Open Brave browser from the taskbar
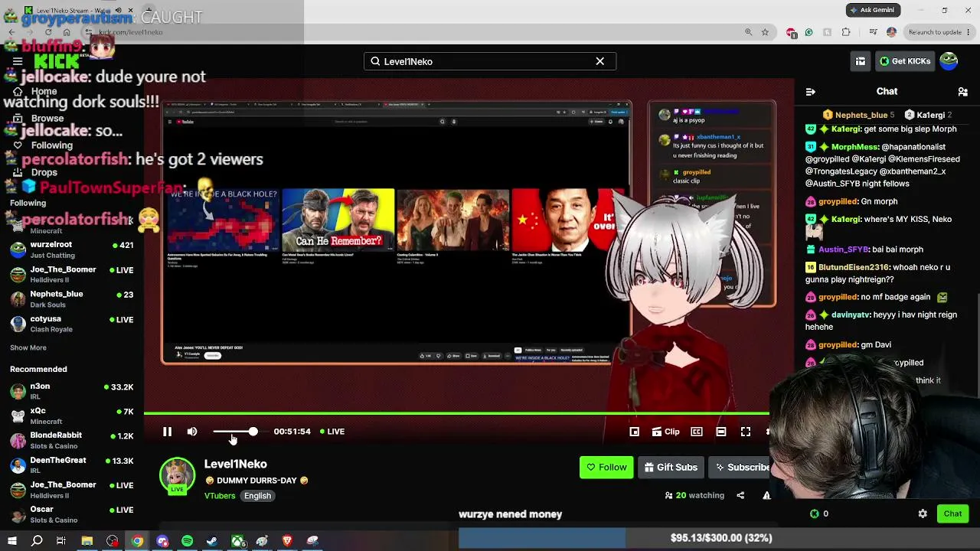The width and height of the screenshot is (980, 551). [x=287, y=541]
